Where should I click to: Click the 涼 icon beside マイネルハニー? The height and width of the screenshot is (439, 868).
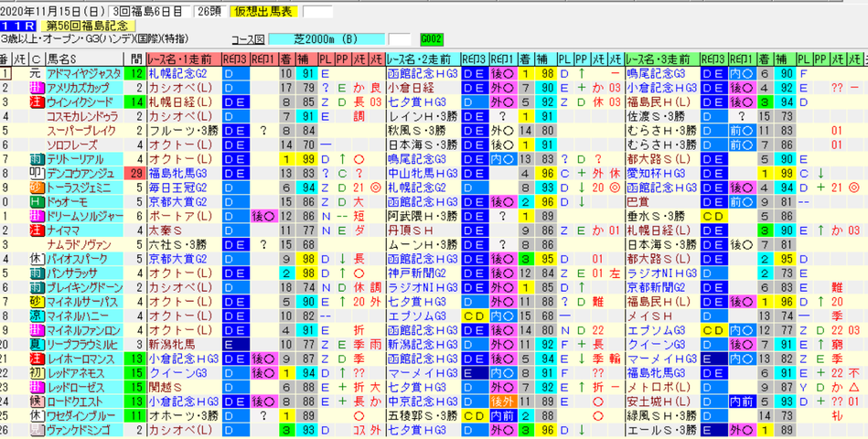pos(36,316)
